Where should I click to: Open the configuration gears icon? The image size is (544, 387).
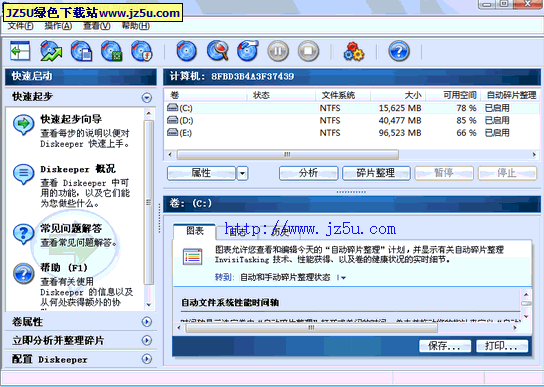coord(354,51)
